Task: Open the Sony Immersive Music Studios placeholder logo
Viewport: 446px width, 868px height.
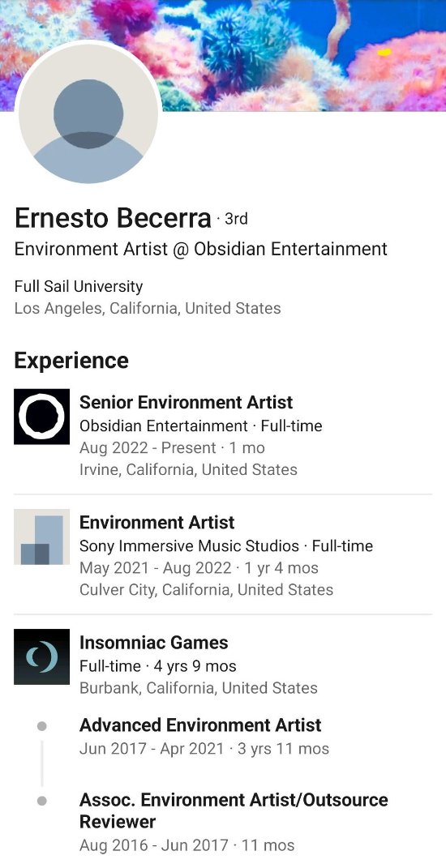Action: tap(41, 537)
